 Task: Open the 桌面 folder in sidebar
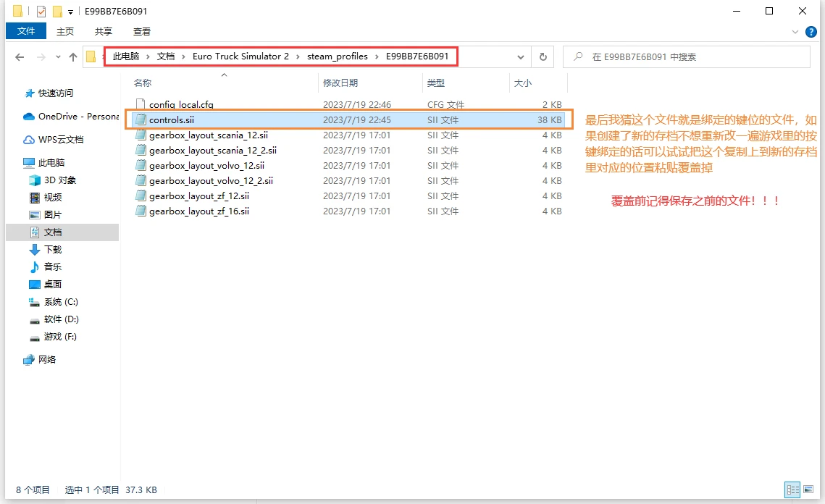pos(53,284)
